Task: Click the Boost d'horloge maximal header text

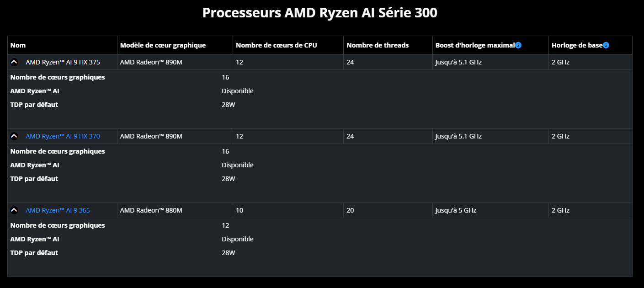Action: pos(475,45)
